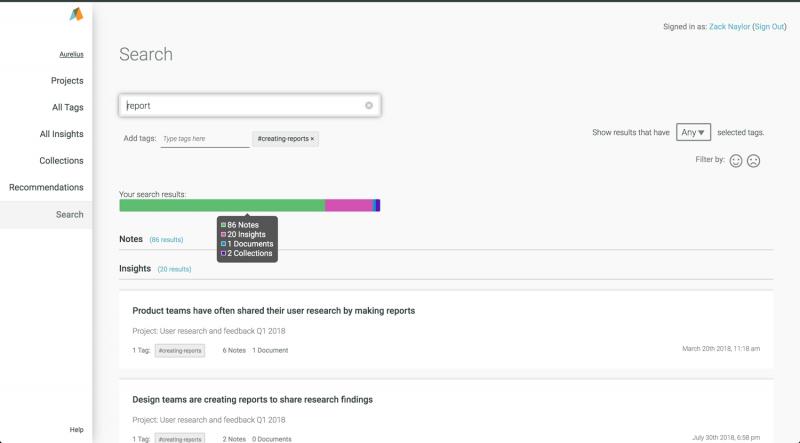Open the Any selected tags dropdown
This screenshot has height=443, width=800.
click(x=693, y=132)
